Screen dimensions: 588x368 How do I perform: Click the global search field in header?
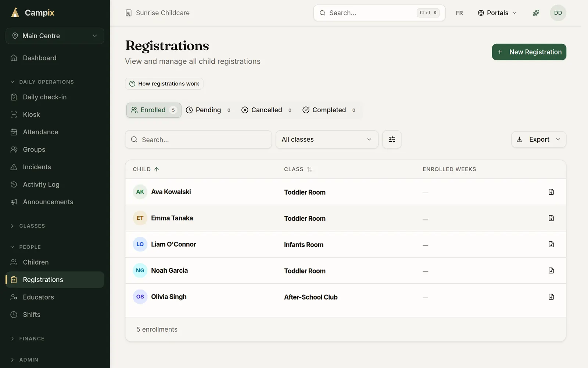(379, 13)
